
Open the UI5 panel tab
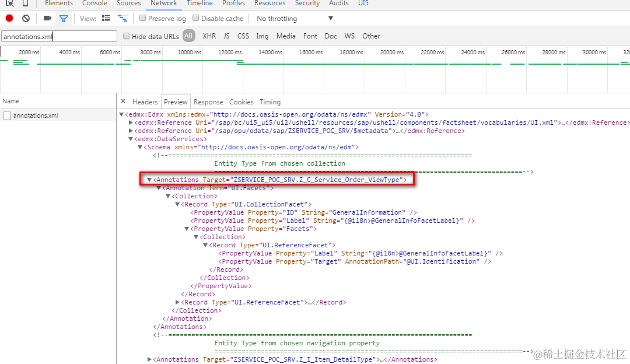click(363, 3)
